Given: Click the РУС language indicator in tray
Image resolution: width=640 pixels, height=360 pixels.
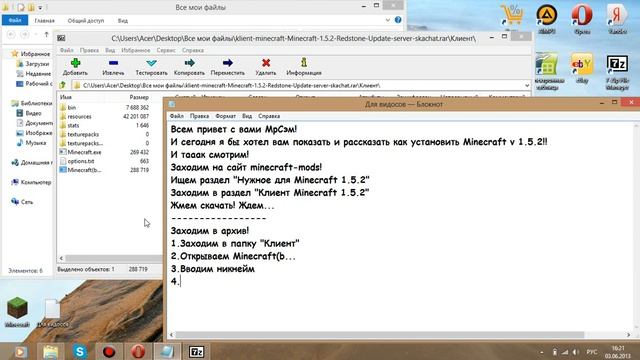Looking at the screenshot, I should tap(591, 352).
